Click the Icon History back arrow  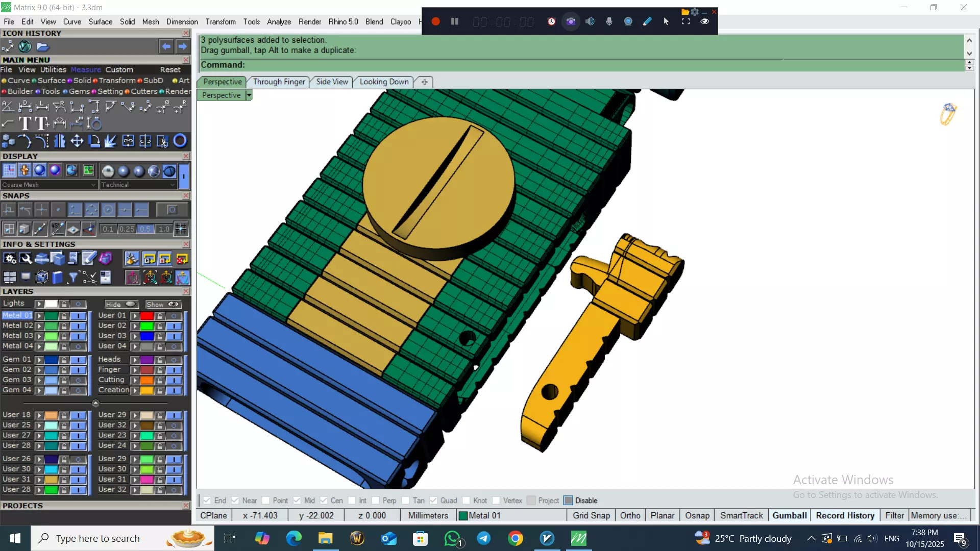[x=166, y=46]
